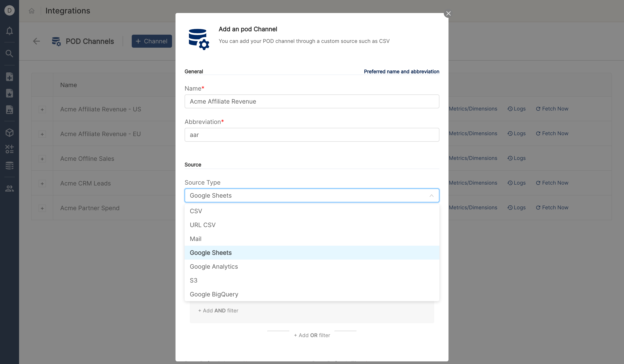Fetch Now for Acme Affiliate Revenue - US
Screen dimensions: 624x364
(552, 109)
